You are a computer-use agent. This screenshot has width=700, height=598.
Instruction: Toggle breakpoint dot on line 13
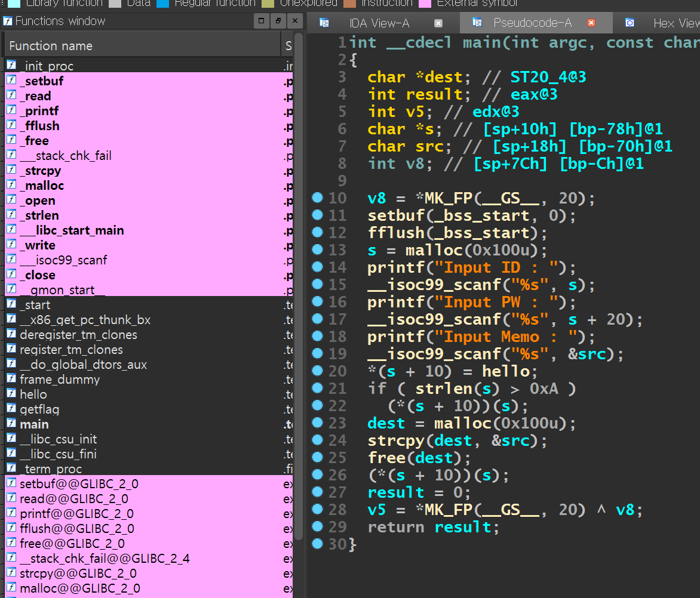(317, 249)
